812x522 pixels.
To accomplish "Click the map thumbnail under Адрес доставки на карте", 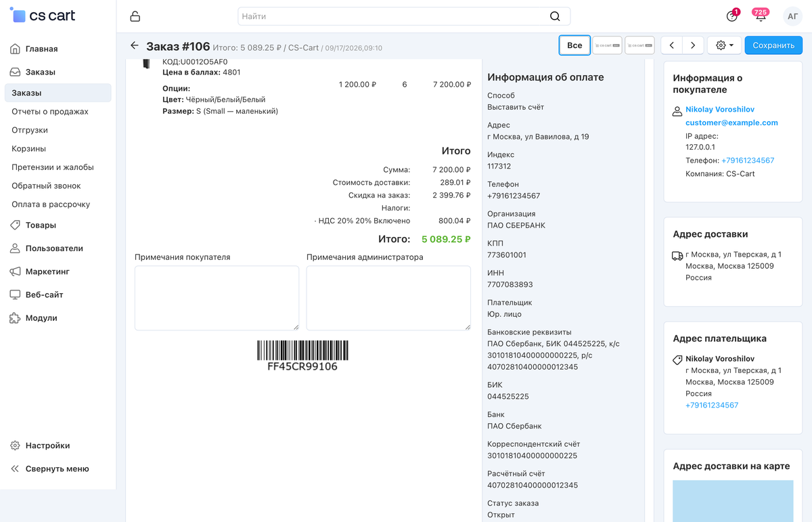I will [x=733, y=501].
